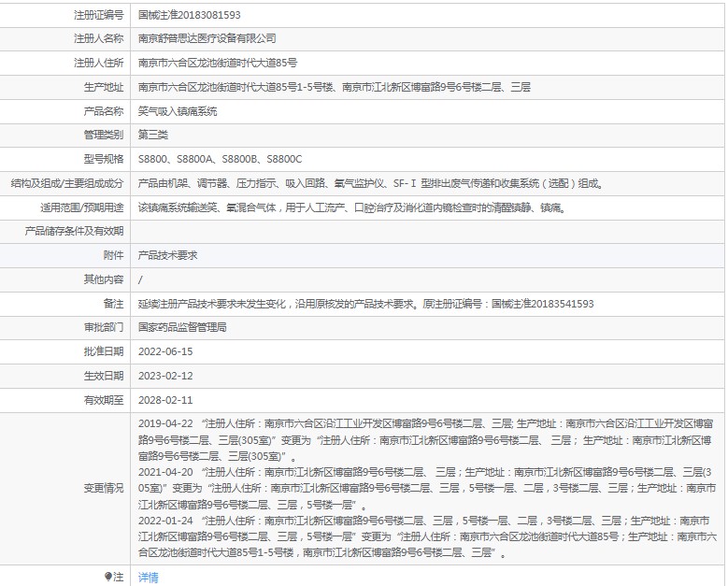This screenshot has height=586, width=728.
Task: Click the 审批部门 label
Action: 104,327
